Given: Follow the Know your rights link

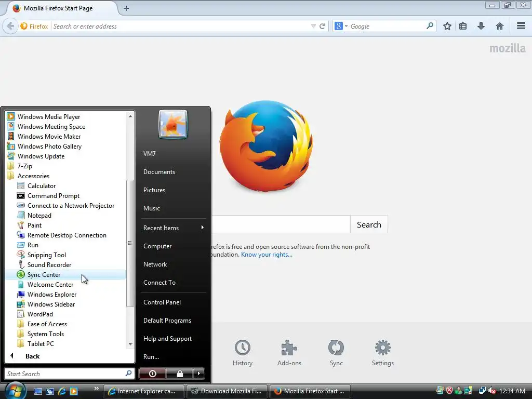Looking at the screenshot, I should 267,255.
